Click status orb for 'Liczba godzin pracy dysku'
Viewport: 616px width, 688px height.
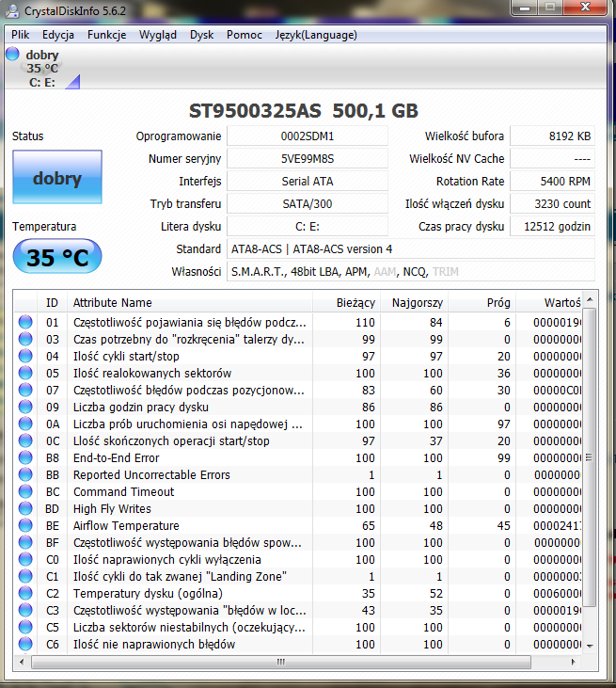[x=25, y=407]
